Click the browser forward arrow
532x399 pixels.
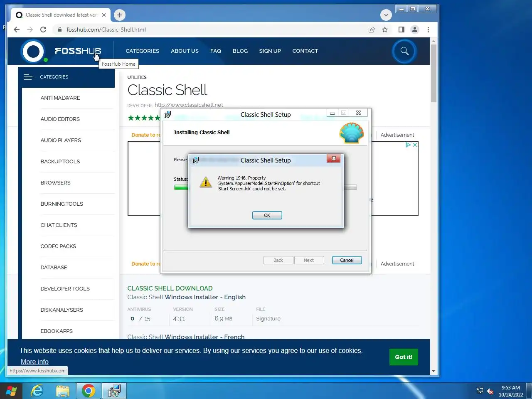click(30, 30)
